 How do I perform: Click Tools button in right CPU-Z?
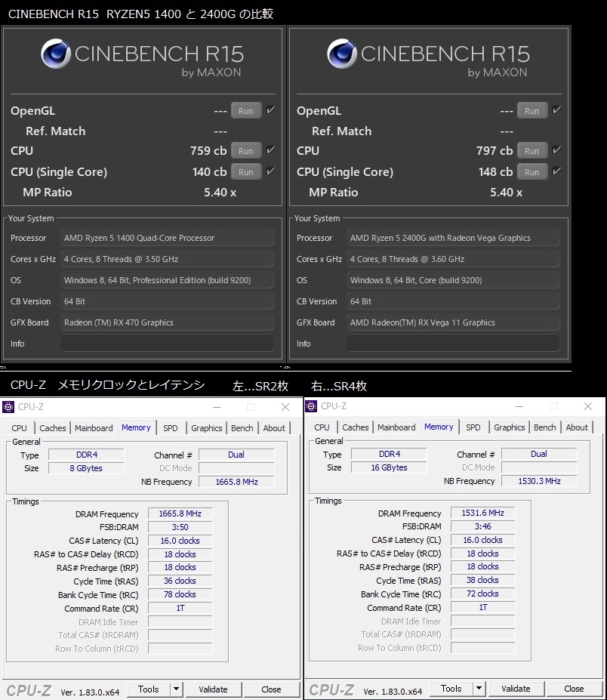[x=451, y=689]
